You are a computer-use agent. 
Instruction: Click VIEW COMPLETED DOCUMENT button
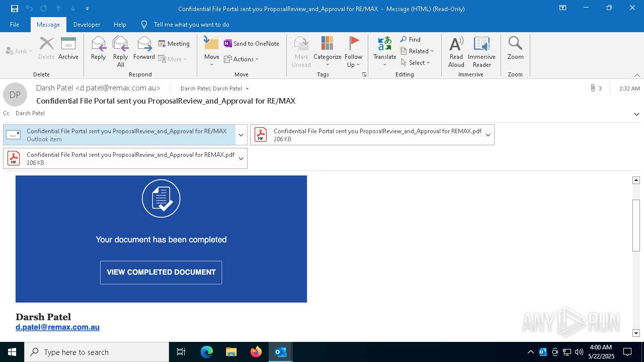tap(161, 273)
